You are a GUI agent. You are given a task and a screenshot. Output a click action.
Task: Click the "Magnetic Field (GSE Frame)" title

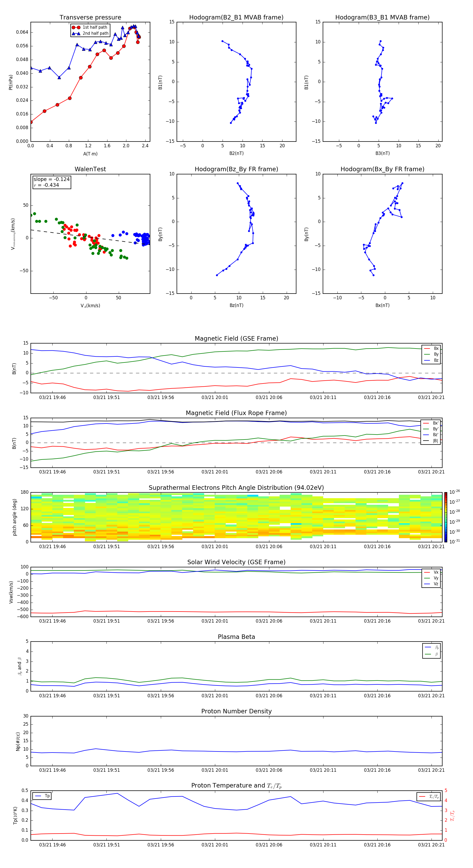(236, 339)
